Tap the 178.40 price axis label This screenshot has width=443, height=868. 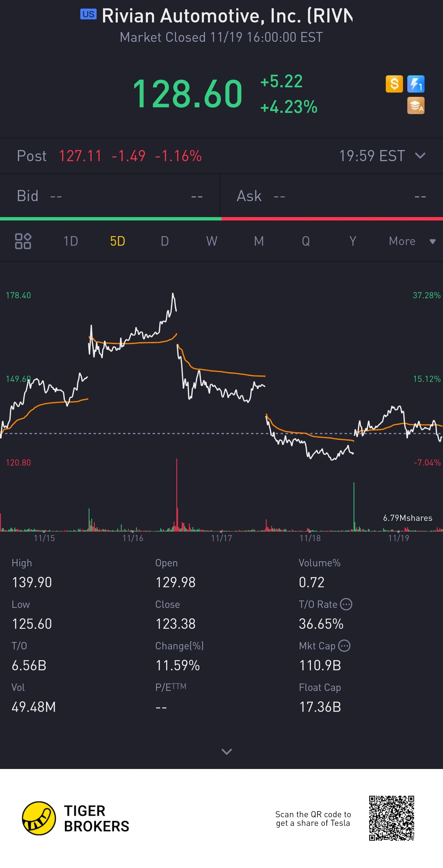(18, 295)
